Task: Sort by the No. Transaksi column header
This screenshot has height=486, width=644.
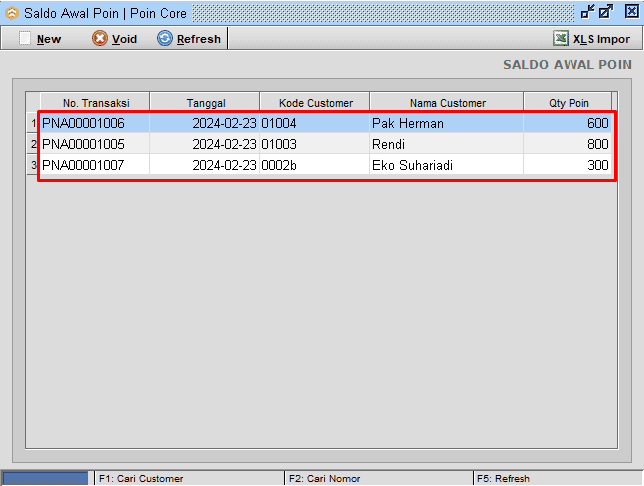Action: [x=95, y=103]
